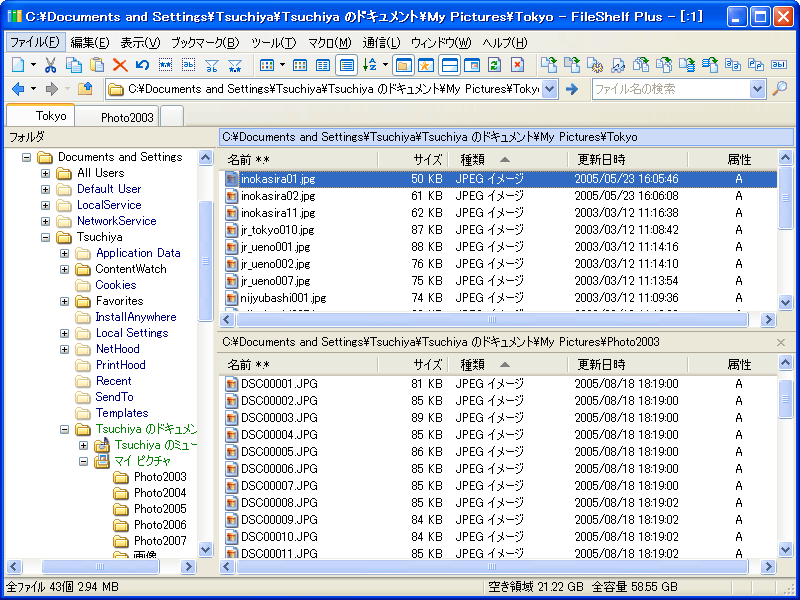Go to parent folder icon
800x600 pixels.
85,89
